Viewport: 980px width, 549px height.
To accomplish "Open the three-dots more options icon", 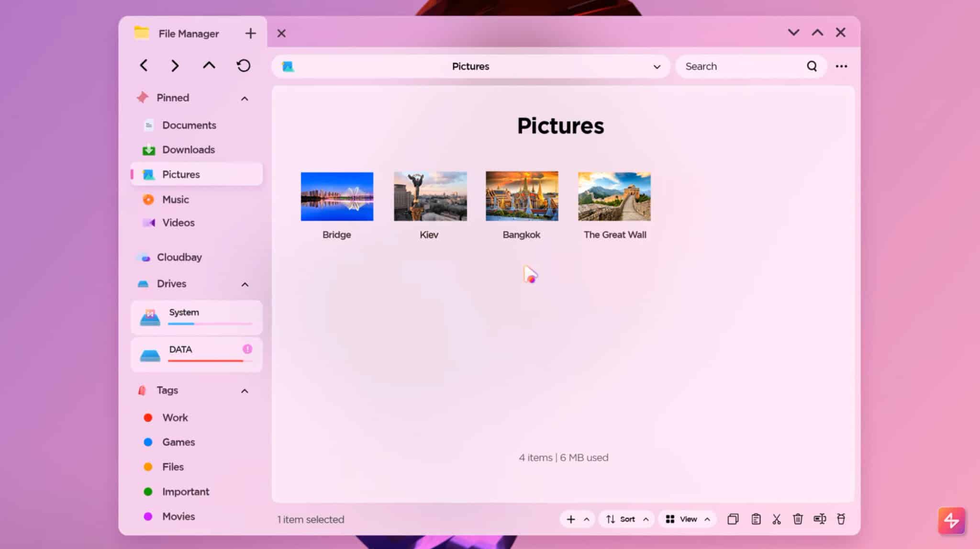I will (841, 66).
